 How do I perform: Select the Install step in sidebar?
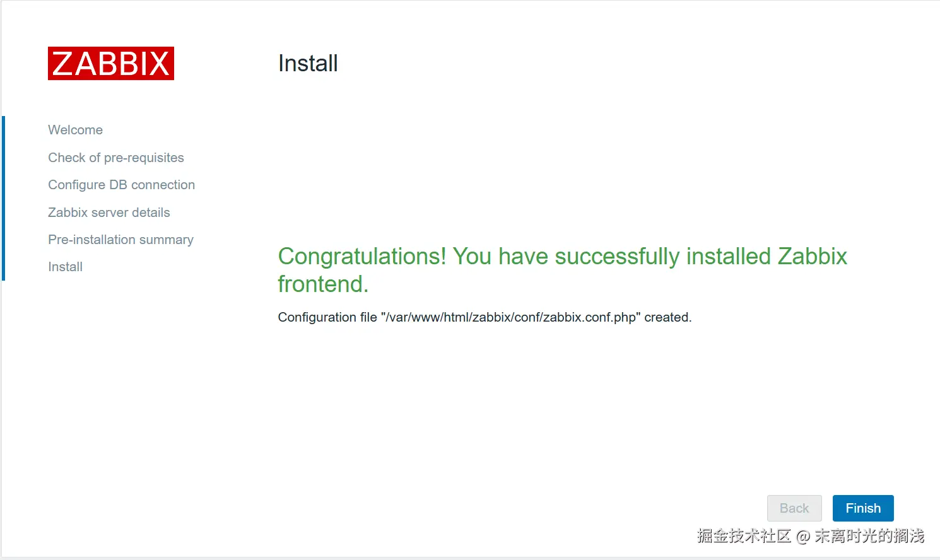tap(66, 267)
